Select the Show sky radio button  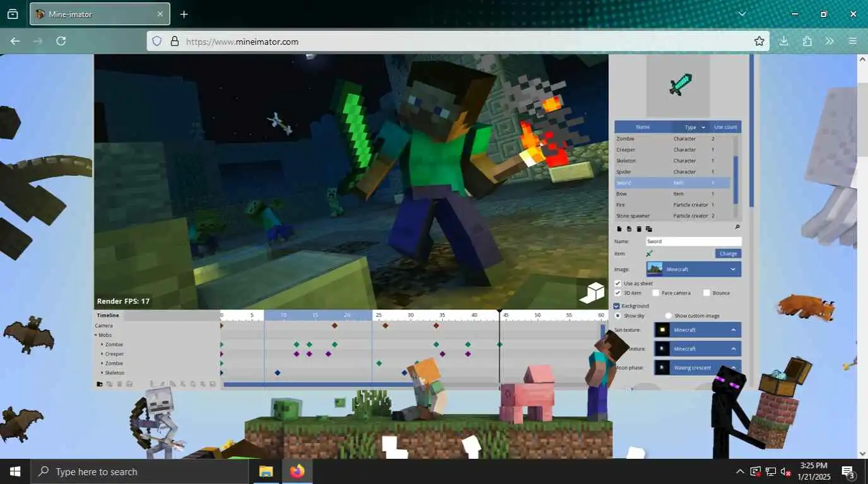(x=618, y=316)
